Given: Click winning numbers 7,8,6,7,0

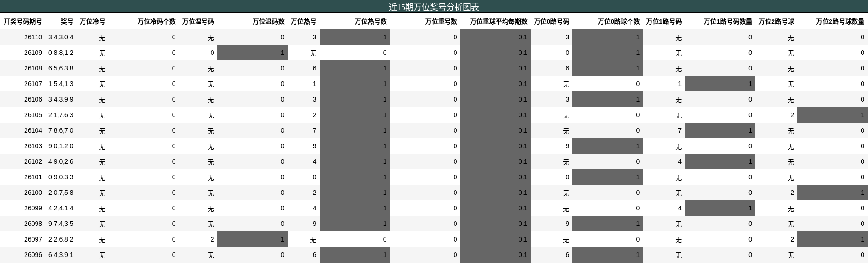Looking at the screenshot, I should (61, 130).
